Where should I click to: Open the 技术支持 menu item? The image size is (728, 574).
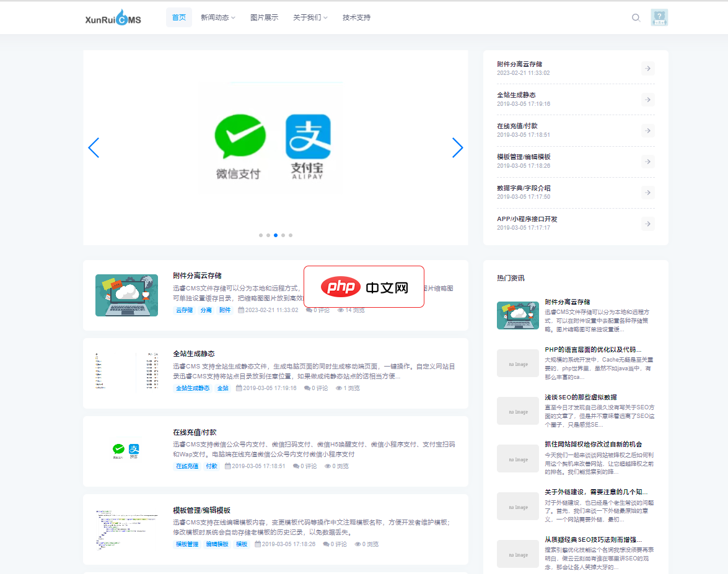(x=356, y=17)
